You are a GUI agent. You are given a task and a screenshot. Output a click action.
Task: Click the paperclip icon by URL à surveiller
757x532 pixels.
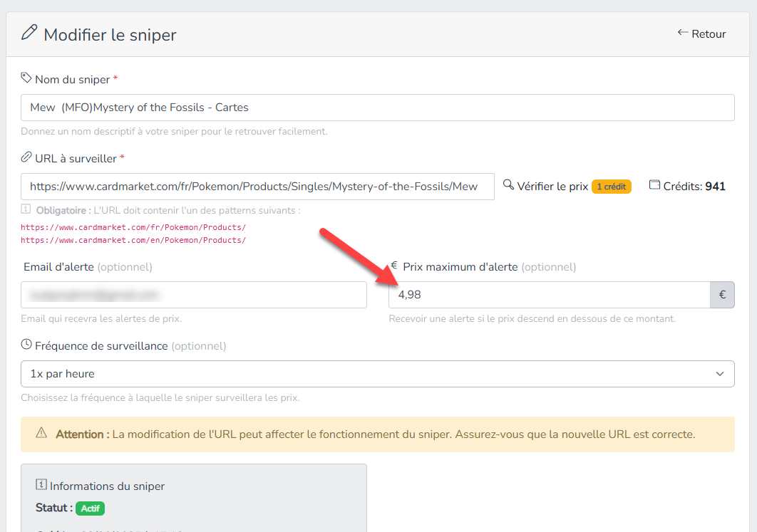[26, 157]
